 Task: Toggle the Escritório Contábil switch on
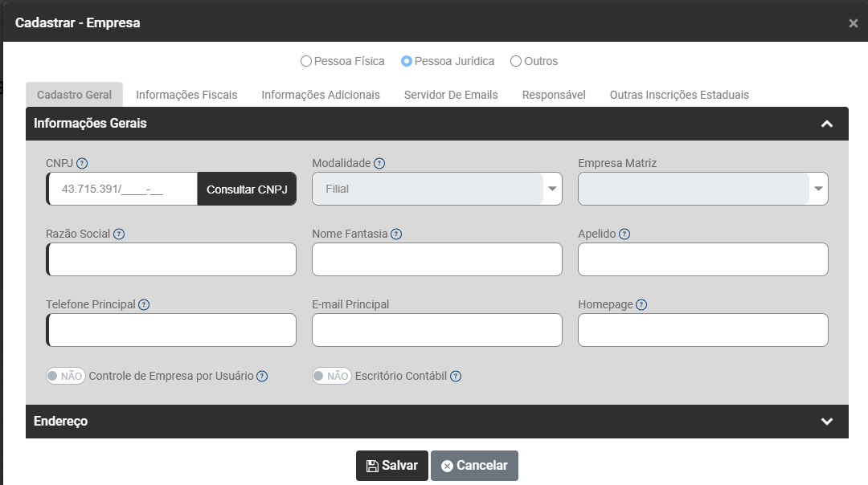pyautogui.click(x=332, y=376)
